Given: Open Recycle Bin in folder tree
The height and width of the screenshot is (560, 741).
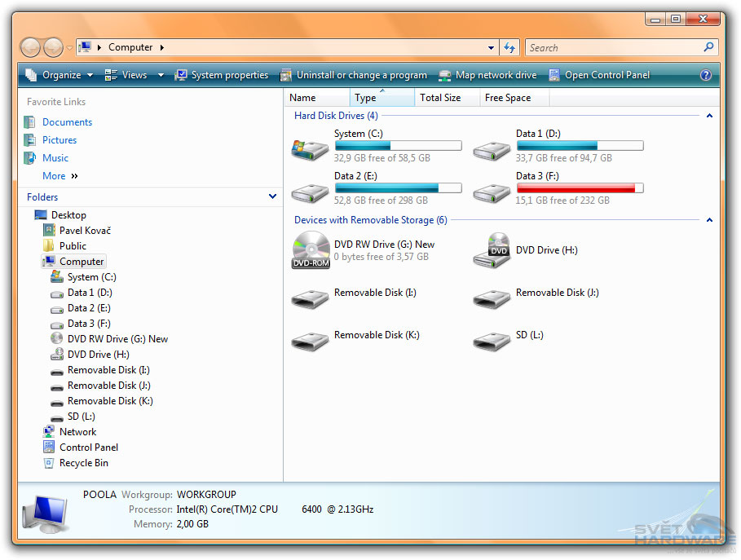Looking at the screenshot, I should pos(83,463).
